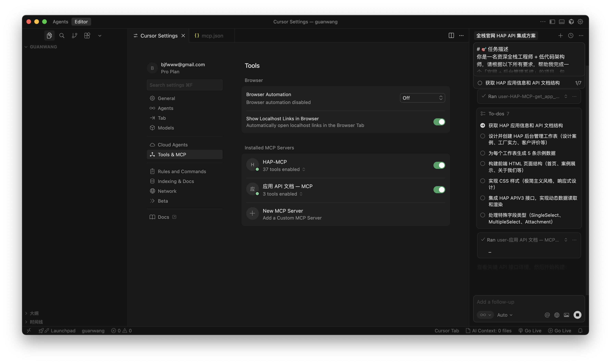Click the Search magnifier icon in sidebar
This screenshot has height=364, width=611.
pos(62,36)
